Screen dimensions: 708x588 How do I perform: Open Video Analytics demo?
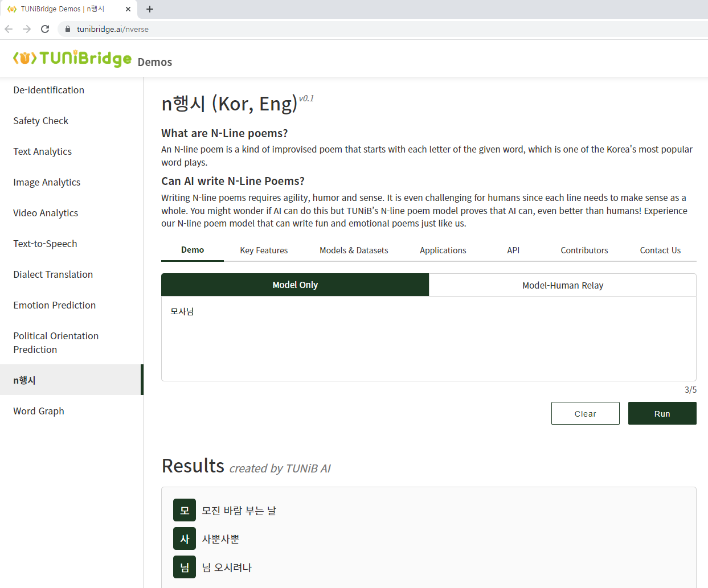(46, 213)
